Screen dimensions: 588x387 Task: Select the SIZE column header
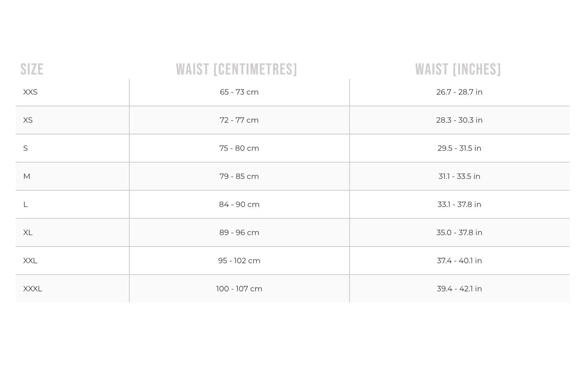tap(32, 70)
